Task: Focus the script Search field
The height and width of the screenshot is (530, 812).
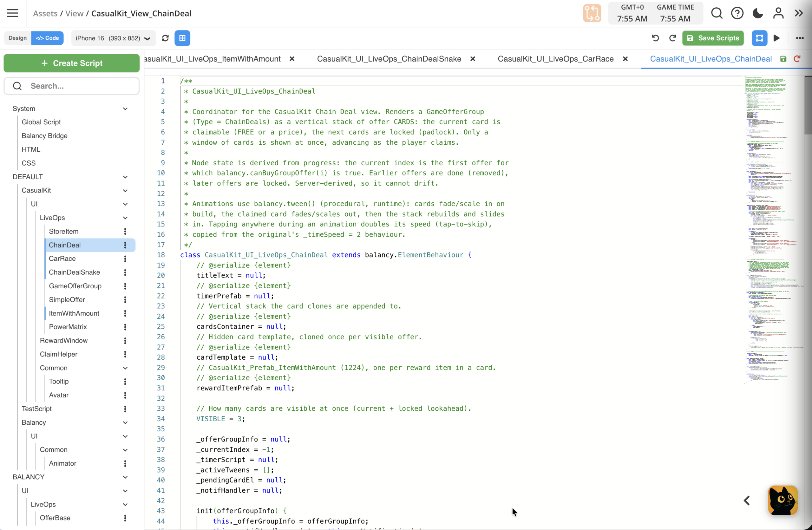Action: coord(72,86)
